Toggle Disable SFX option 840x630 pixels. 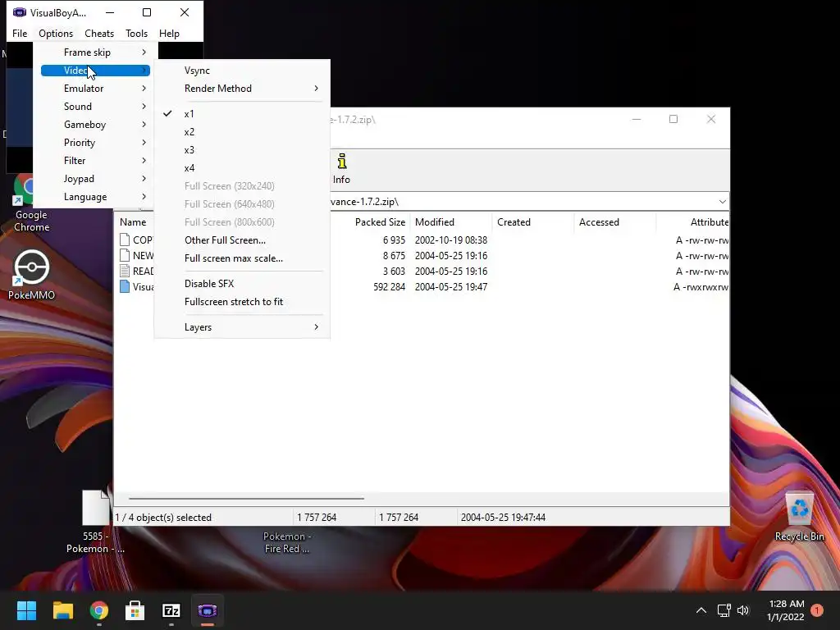[242, 283]
